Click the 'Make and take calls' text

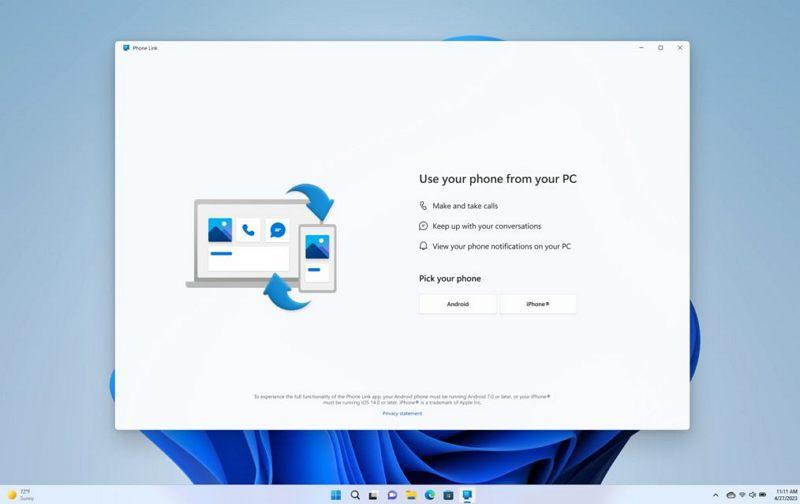point(465,206)
